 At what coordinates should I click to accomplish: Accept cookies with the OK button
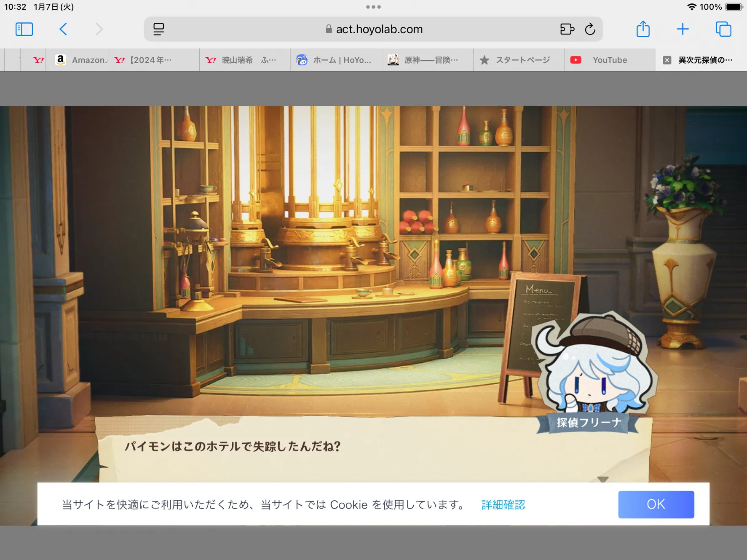pyautogui.click(x=656, y=504)
